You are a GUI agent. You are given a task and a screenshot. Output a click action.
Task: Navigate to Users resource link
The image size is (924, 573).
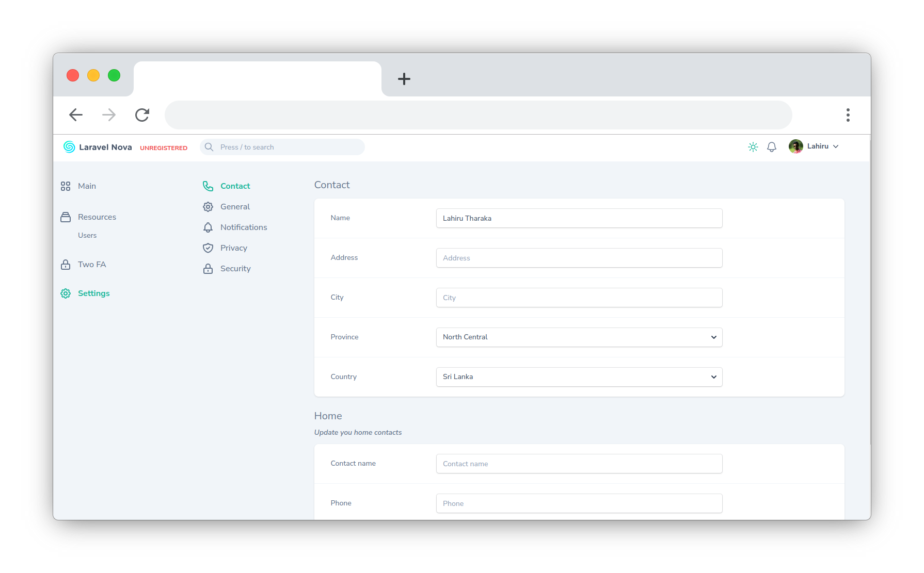click(x=87, y=235)
